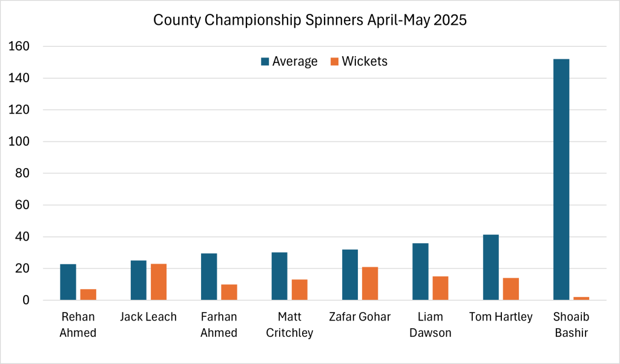Click Farhan Ahmed's orange Wickets bar
620x364 pixels.
pyautogui.click(x=229, y=292)
